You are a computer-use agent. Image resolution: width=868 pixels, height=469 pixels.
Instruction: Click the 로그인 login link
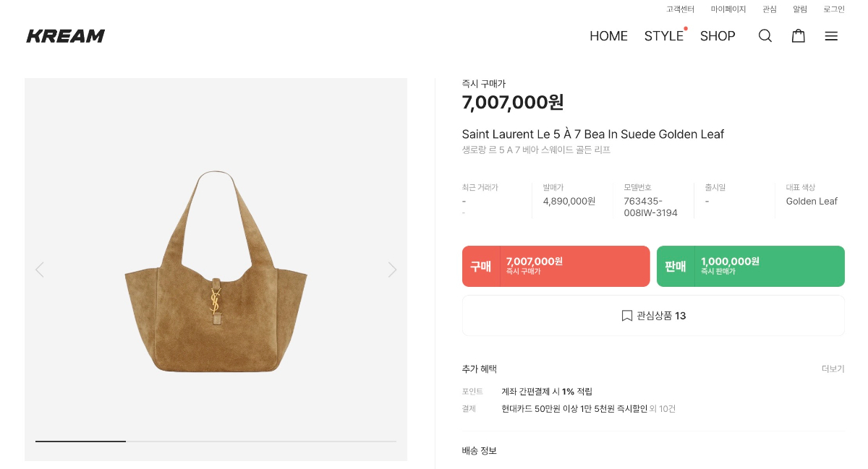pos(833,9)
